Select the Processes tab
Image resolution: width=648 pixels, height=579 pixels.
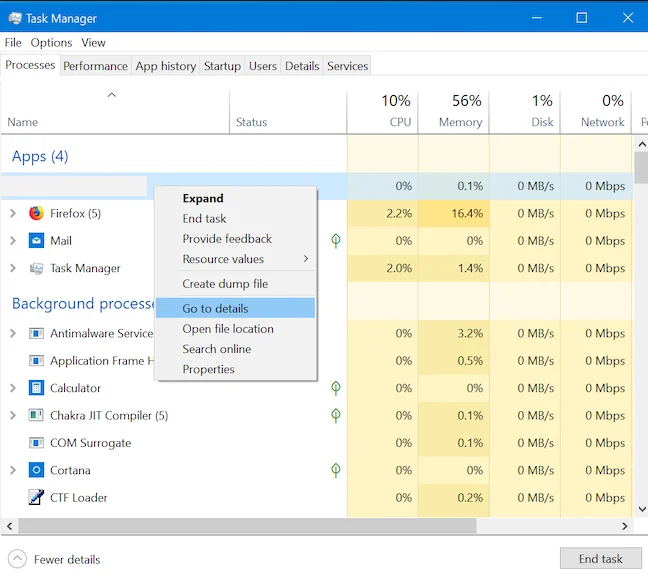(x=30, y=65)
